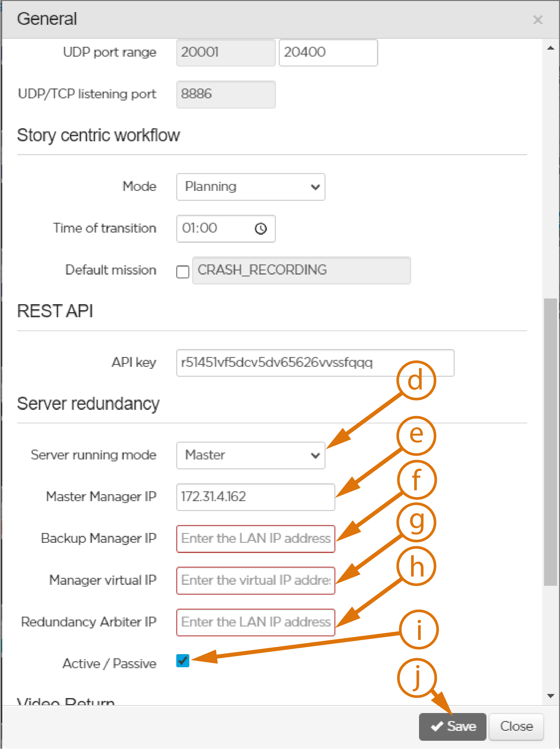Image resolution: width=560 pixels, height=749 pixels.
Task: Close the General dialog with the X icon
Action: 537,20
